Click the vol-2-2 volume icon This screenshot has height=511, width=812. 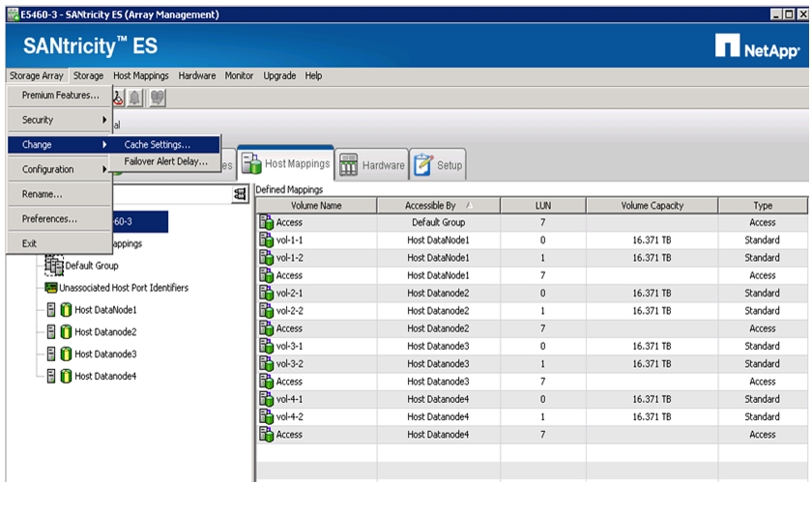coord(266,311)
